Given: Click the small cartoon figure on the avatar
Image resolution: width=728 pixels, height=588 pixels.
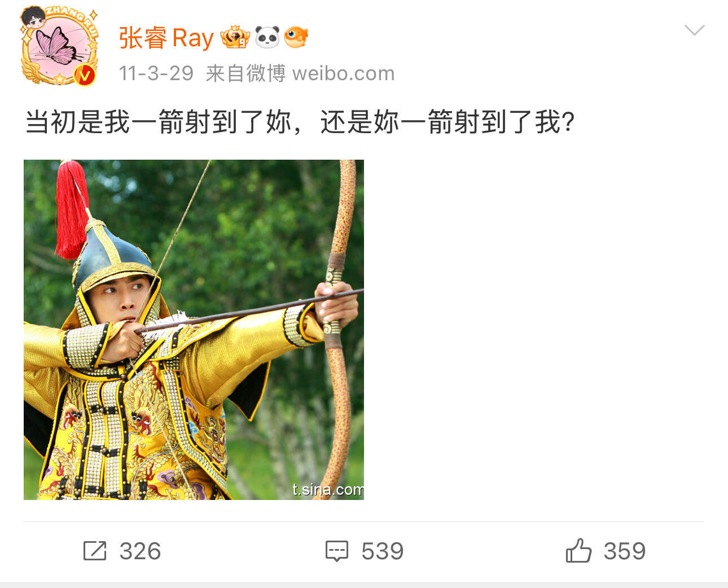Looking at the screenshot, I should pyautogui.click(x=33, y=19).
